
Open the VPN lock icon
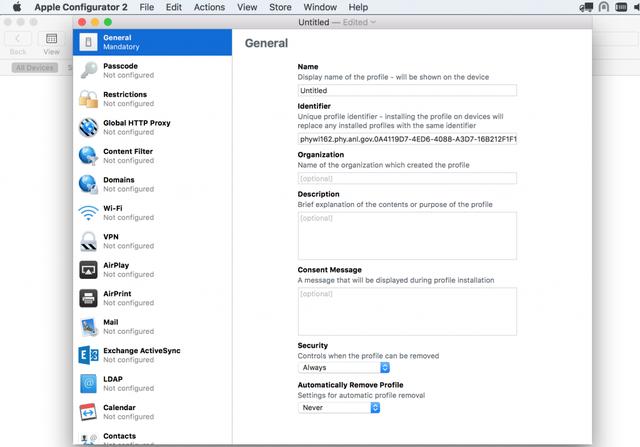tap(89, 241)
